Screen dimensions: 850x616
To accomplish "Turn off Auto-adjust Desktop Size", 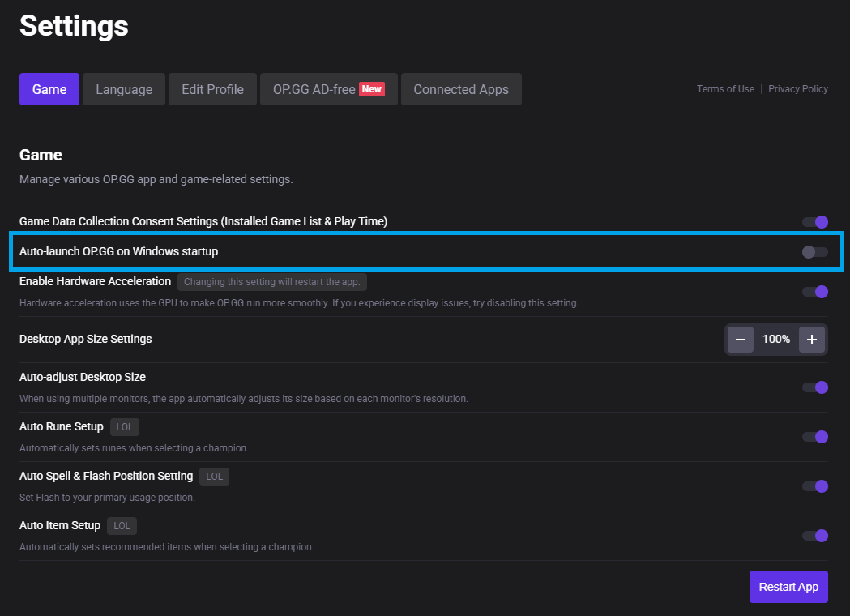I will point(815,387).
